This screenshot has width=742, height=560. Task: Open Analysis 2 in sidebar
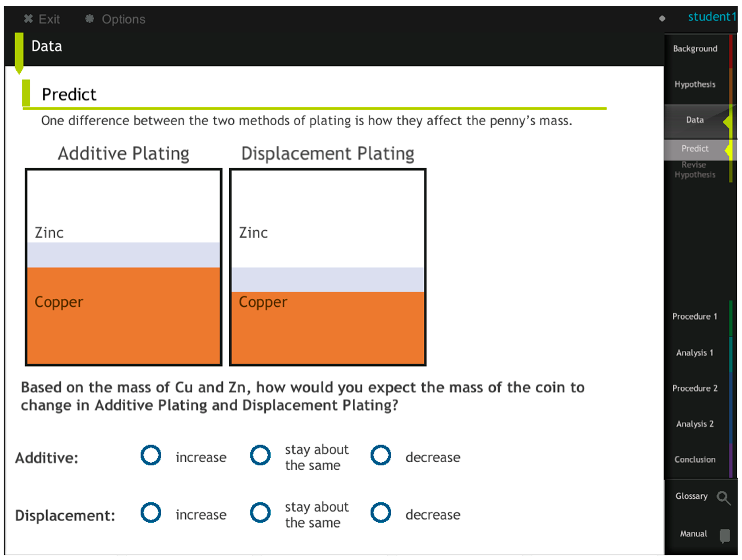point(695,424)
